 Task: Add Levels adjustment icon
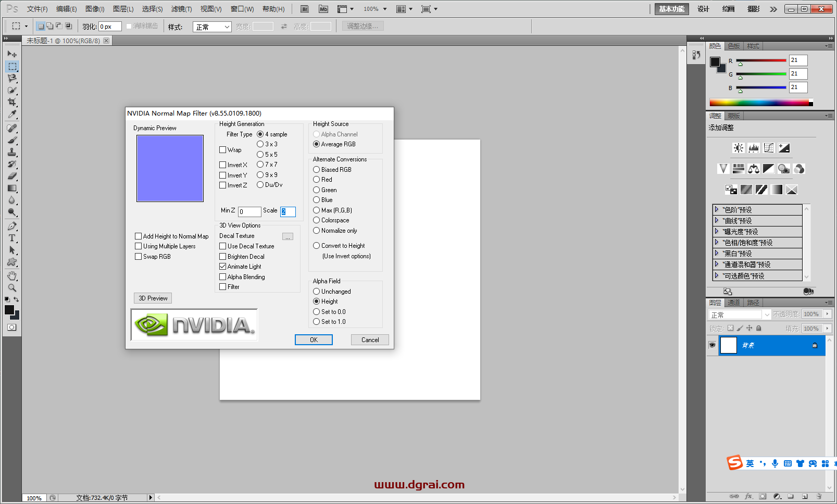click(x=754, y=148)
